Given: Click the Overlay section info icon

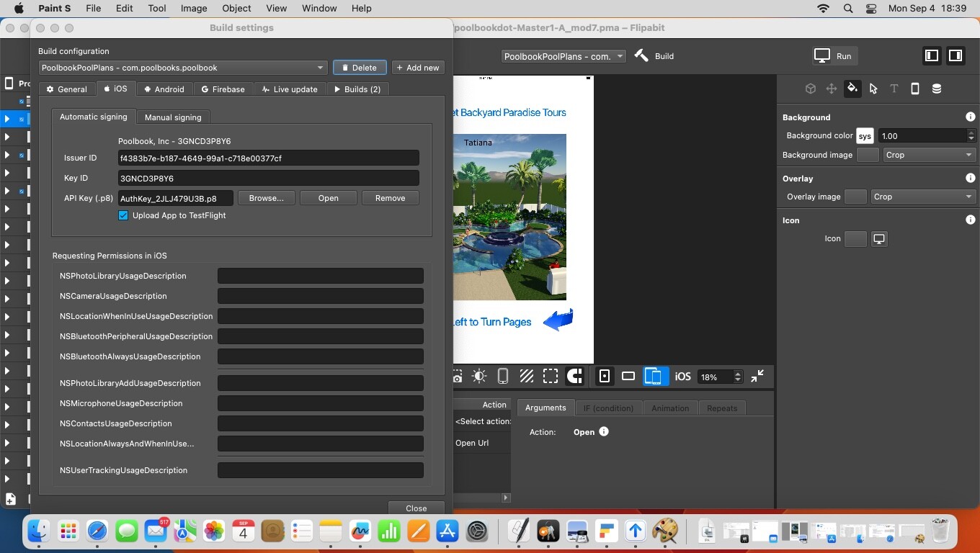Looking at the screenshot, I should 971,178.
